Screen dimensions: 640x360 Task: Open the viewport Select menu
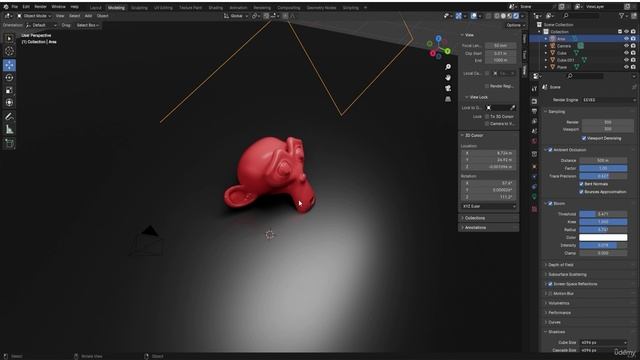click(74, 16)
